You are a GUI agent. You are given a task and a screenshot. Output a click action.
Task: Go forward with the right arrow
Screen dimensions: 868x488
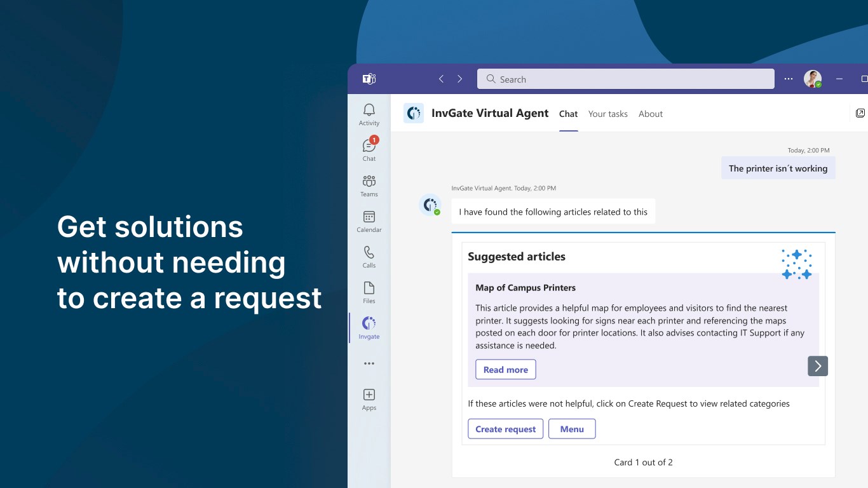[x=460, y=79]
